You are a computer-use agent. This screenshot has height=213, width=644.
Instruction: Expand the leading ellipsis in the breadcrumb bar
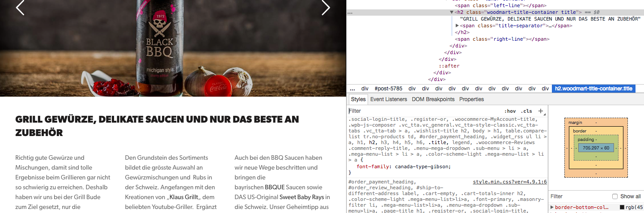[x=352, y=89]
